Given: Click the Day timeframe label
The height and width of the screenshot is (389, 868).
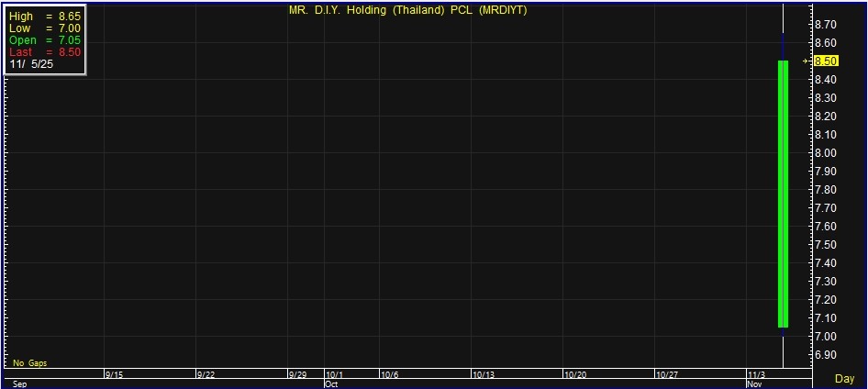Looking at the screenshot, I should (x=844, y=379).
